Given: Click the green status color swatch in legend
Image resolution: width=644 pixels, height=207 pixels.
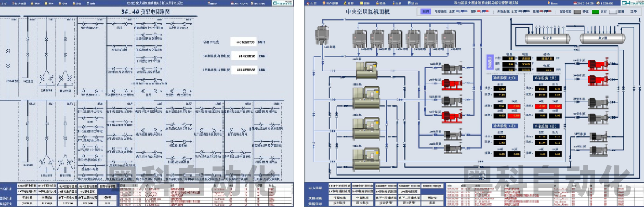Looking at the screenshot, I should pyautogui.click(x=595, y=12).
